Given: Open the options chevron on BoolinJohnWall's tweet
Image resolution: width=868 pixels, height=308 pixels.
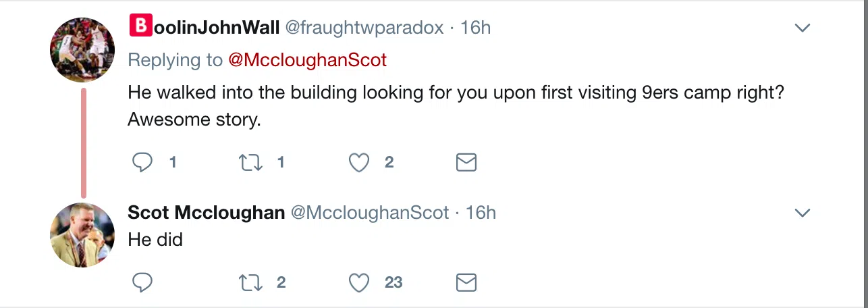Looking at the screenshot, I should click(802, 28).
